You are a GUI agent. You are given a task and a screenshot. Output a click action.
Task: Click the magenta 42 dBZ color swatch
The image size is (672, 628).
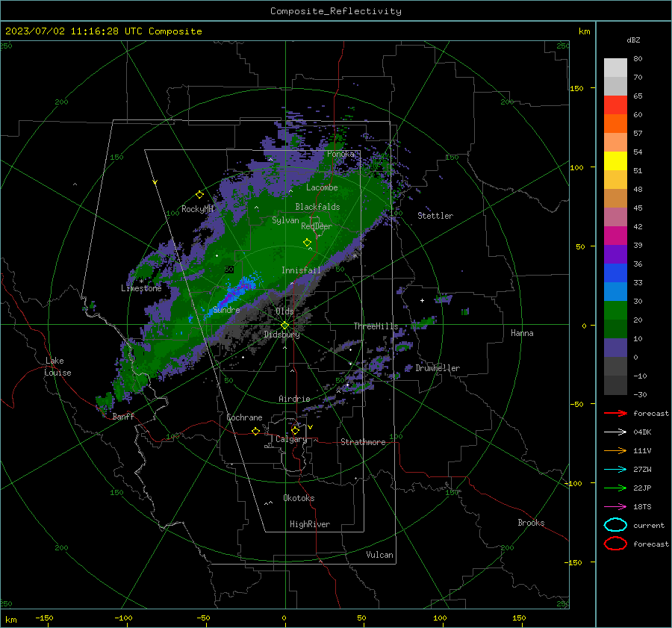[615, 236]
